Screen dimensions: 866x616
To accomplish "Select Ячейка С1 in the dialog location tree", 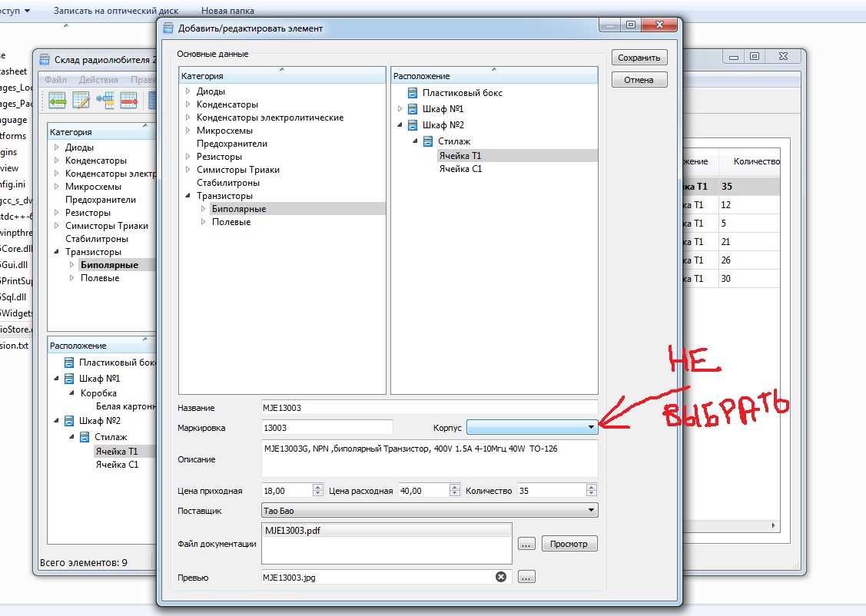I will [460, 168].
